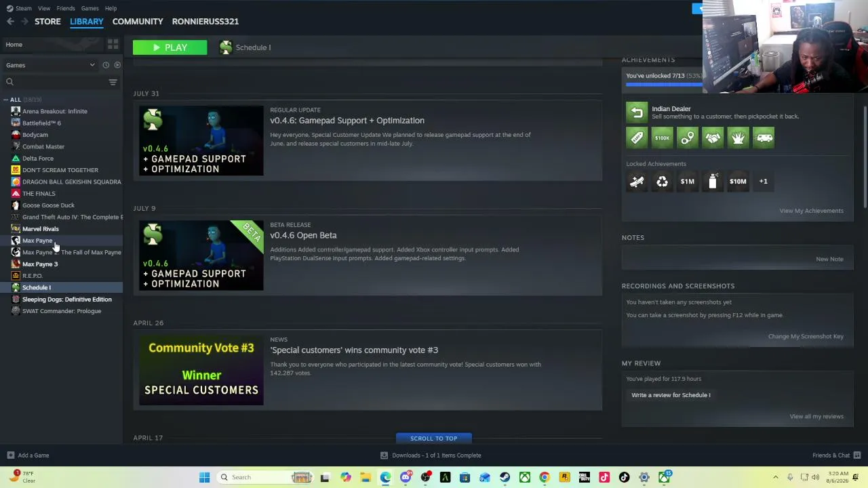Select R.E.P.O. in the game list

[x=33, y=276]
